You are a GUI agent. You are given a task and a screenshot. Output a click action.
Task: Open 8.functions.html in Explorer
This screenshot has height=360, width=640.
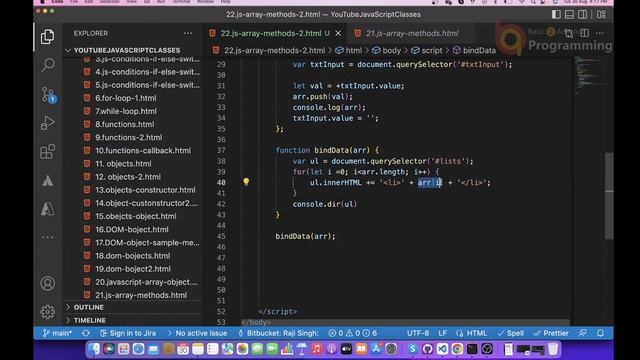click(x=124, y=124)
